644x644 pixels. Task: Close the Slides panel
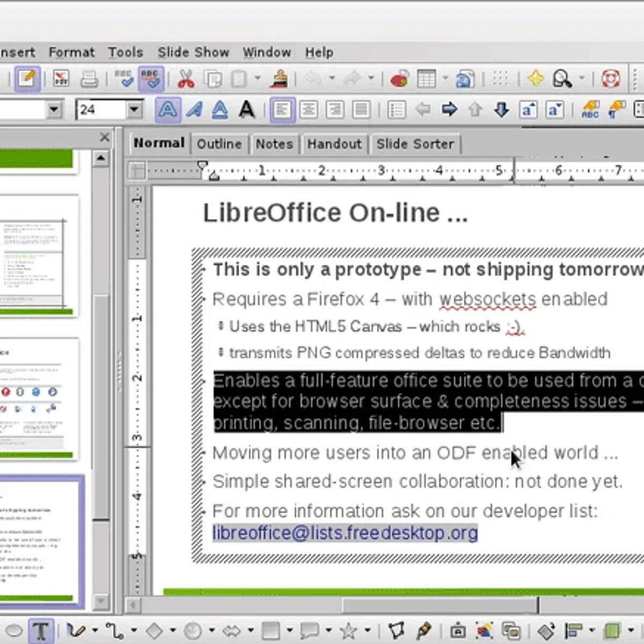click(105, 137)
